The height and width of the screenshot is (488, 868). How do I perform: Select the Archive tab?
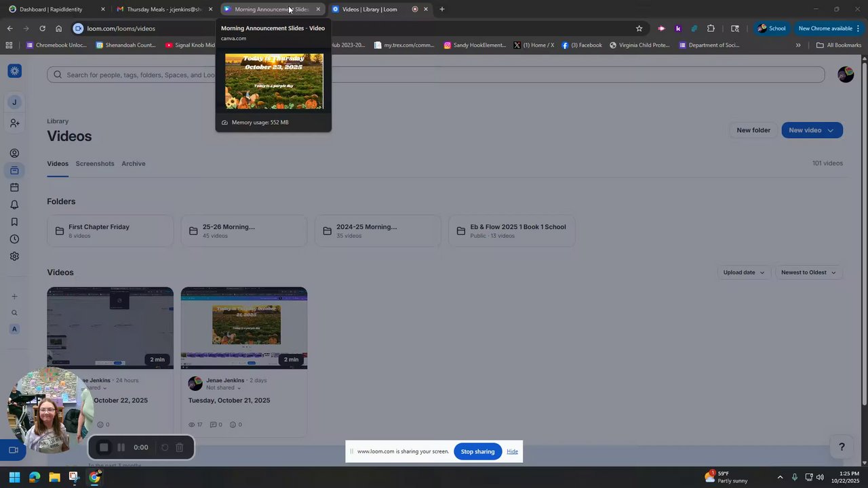[134, 163]
